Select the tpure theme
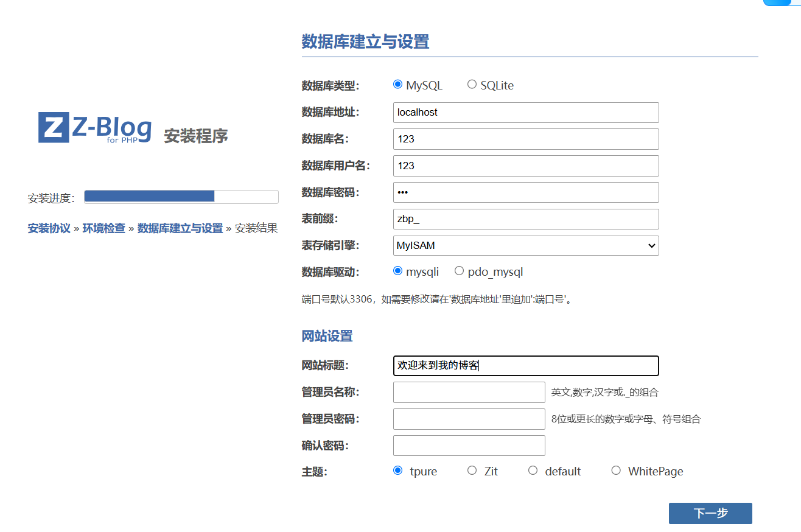The height and width of the screenshot is (532, 801). coord(398,471)
